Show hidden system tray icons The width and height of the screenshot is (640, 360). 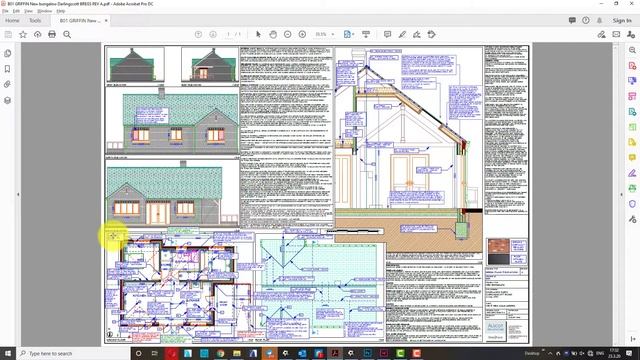550,353
